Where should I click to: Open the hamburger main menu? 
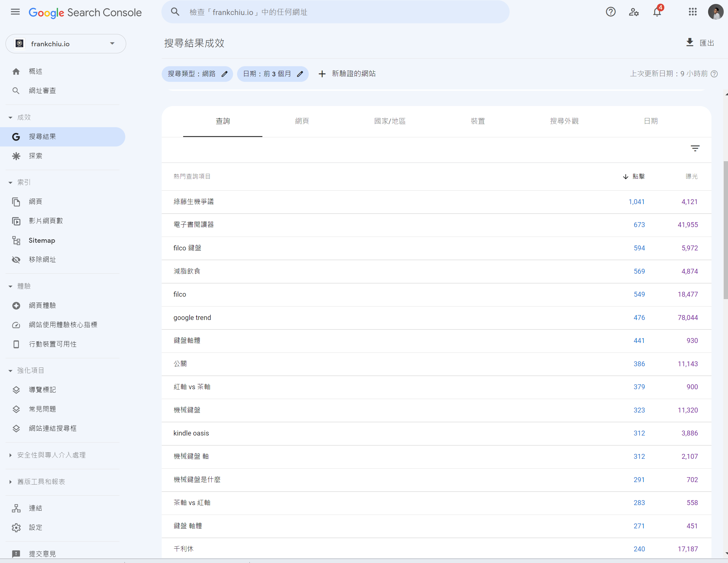coord(15,12)
